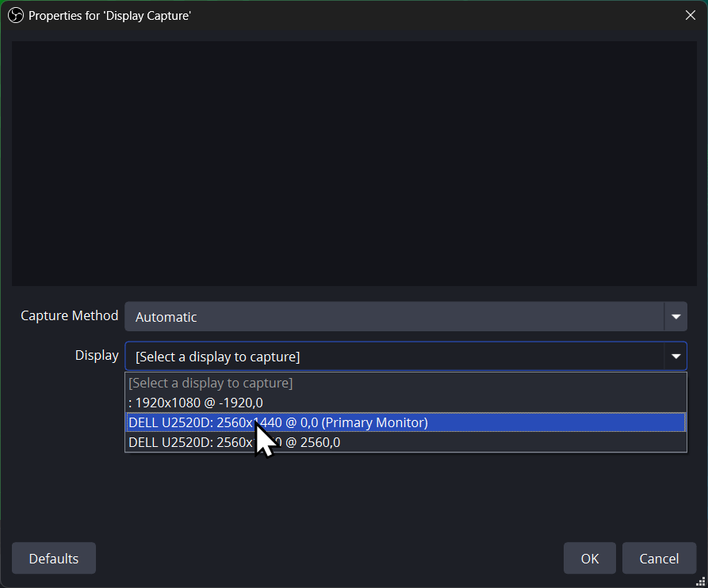Click the Display label text

[97, 355]
